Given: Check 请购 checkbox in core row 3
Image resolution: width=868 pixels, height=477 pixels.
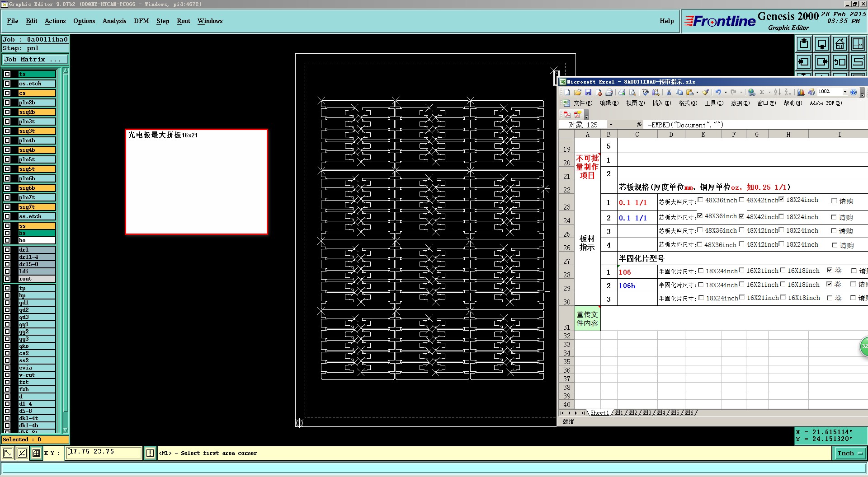Looking at the screenshot, I should pos(834,231).
